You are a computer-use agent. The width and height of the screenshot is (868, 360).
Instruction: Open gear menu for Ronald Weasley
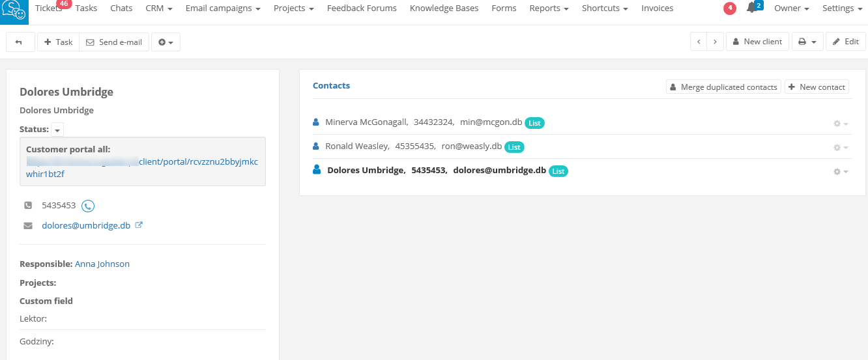(x=840, y=148)
